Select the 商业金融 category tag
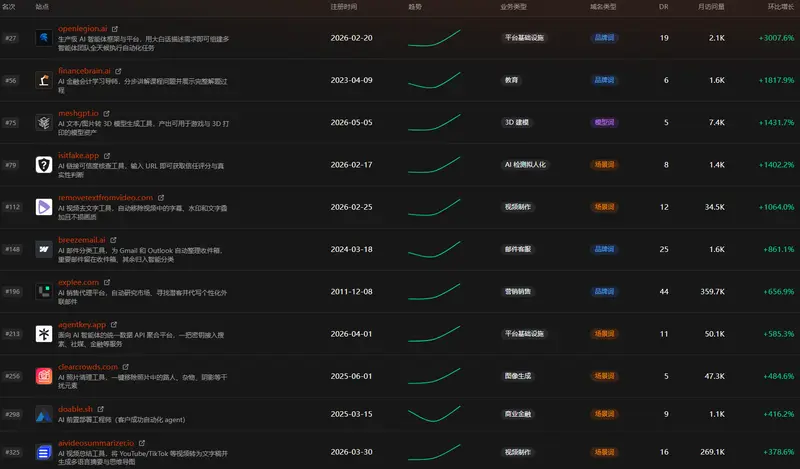Image resolution: width=800 pixels, height=469 pixels. click(x=518, y=414)
